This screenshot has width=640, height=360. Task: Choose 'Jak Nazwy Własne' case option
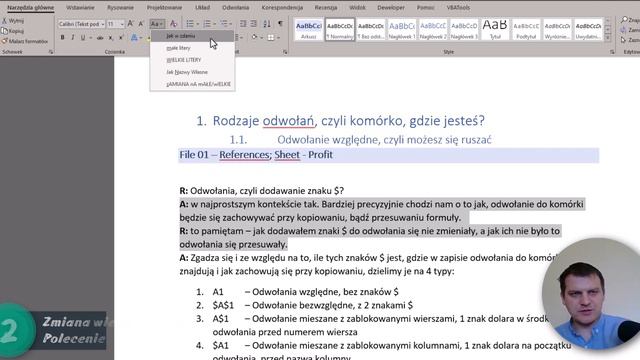coord(192,72)
